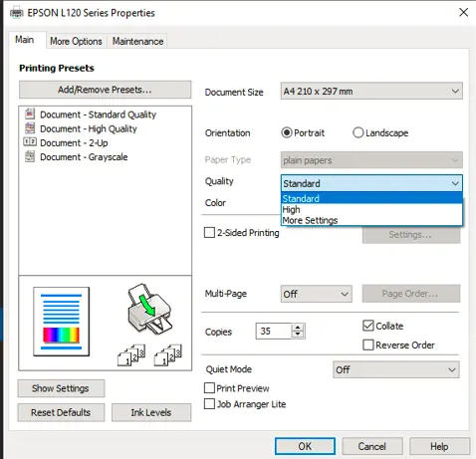
Task: Decrease copies with the down arrow
Action: (298, 335)
